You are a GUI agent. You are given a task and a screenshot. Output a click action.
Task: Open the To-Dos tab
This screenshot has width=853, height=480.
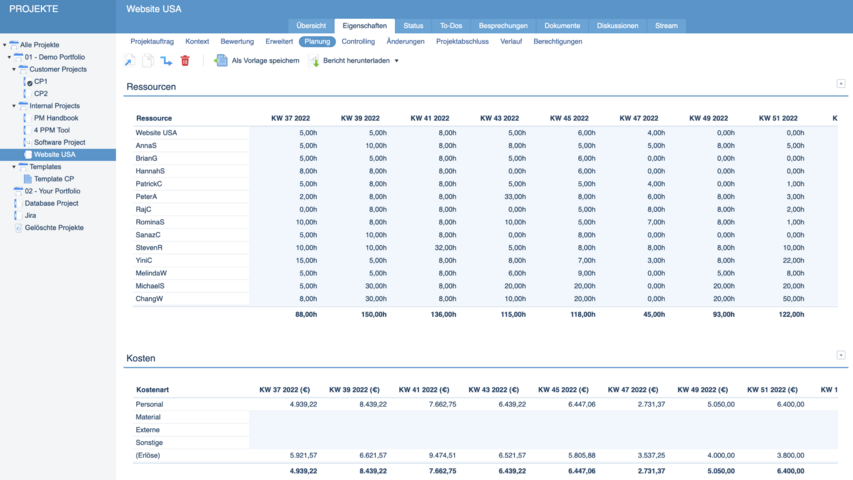[x=451, y=26]
